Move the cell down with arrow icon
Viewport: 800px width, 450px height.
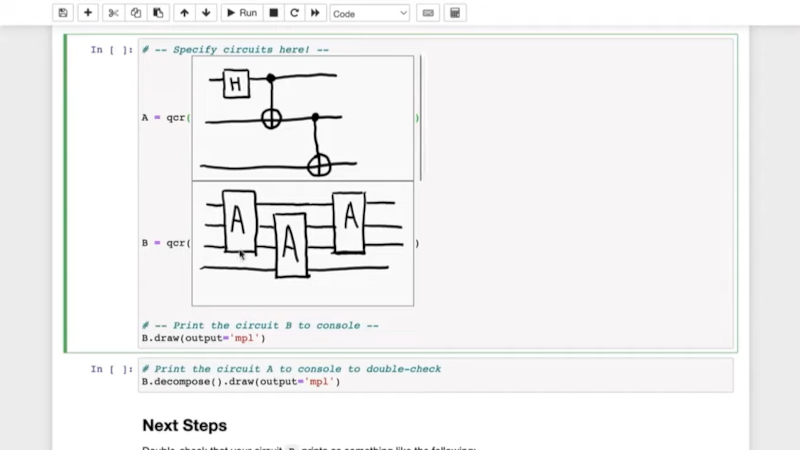206,13
